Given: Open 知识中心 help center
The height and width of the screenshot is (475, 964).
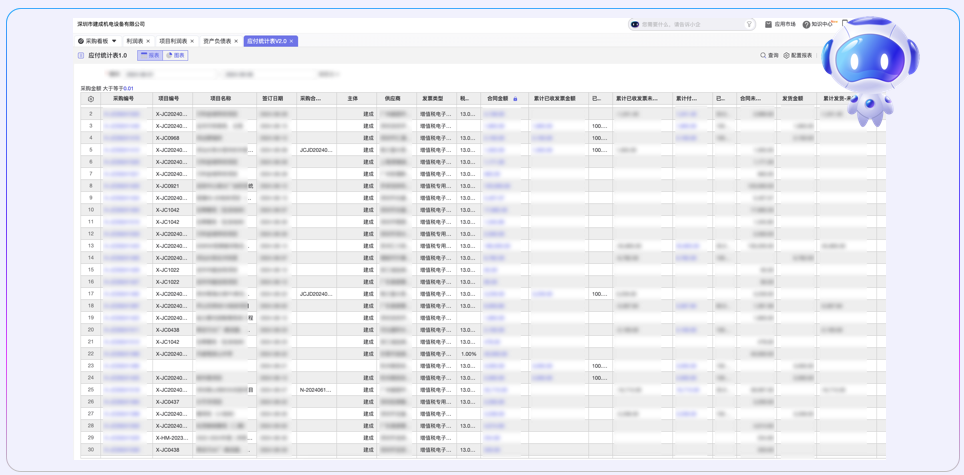Looking at the screenshot, I should point(817,24).
